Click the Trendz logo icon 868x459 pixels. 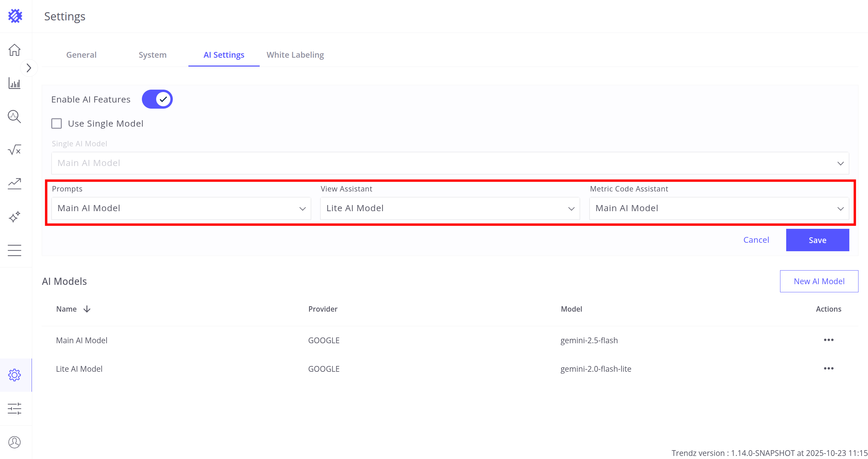coord(15,16)
